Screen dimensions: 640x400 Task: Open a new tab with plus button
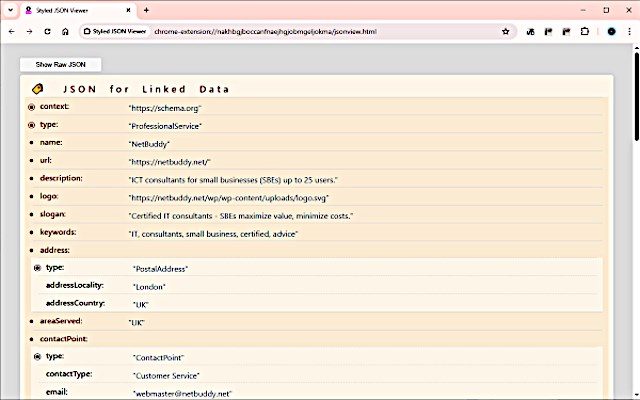pos(146,10)
